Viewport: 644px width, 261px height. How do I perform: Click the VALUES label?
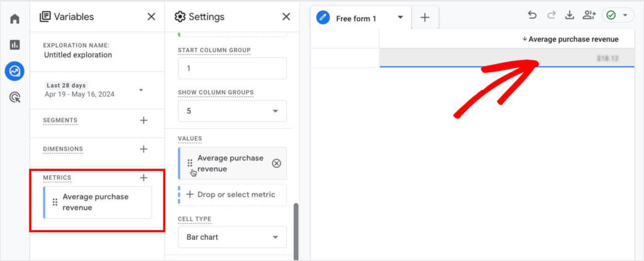pyautogui.click(x=190, y=138)
